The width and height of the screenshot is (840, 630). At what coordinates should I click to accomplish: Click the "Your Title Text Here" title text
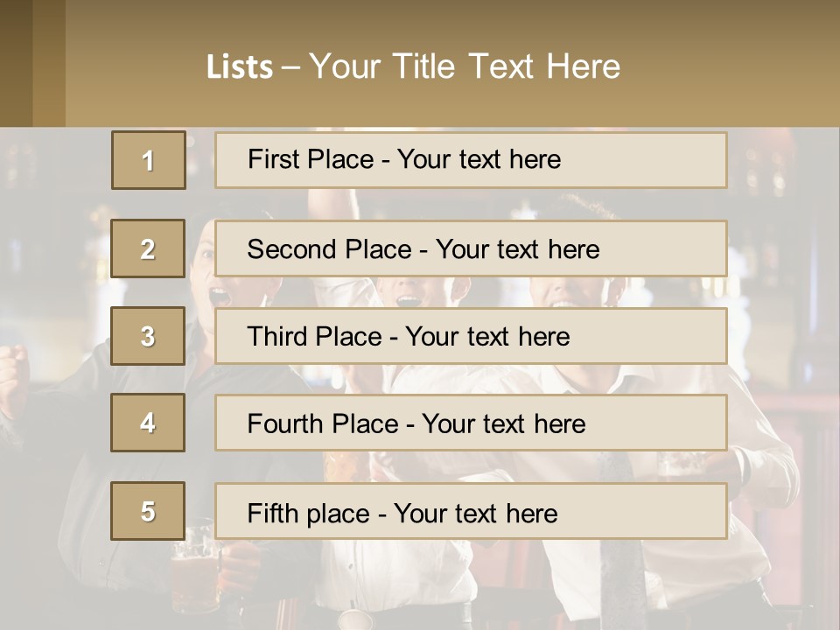(465, 66)
